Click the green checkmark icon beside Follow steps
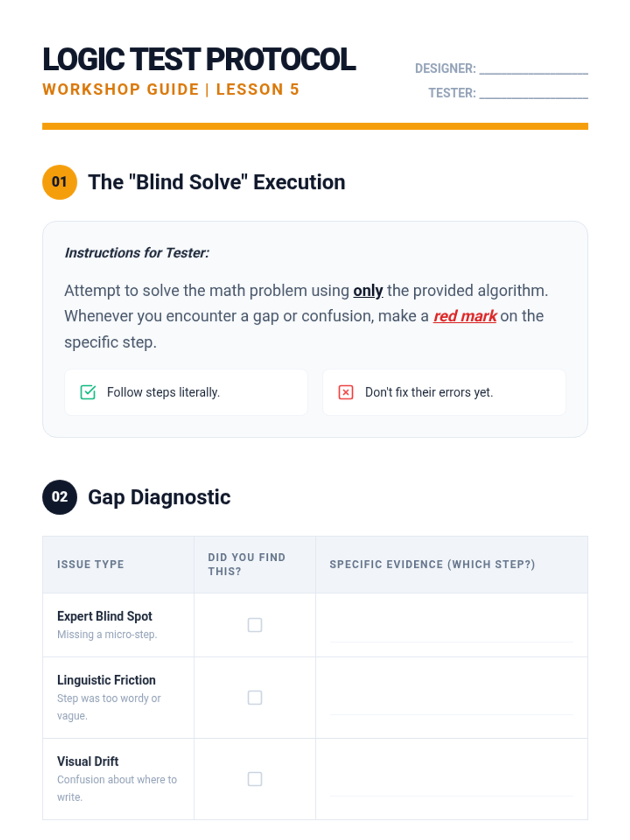Screen dimensions: 630x840 (x=88, y=392)
